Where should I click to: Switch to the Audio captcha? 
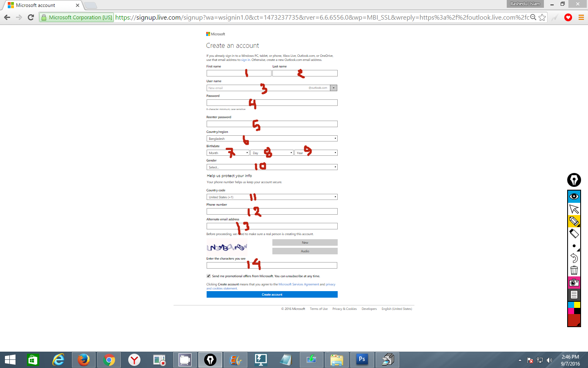[x=305, y=251]
